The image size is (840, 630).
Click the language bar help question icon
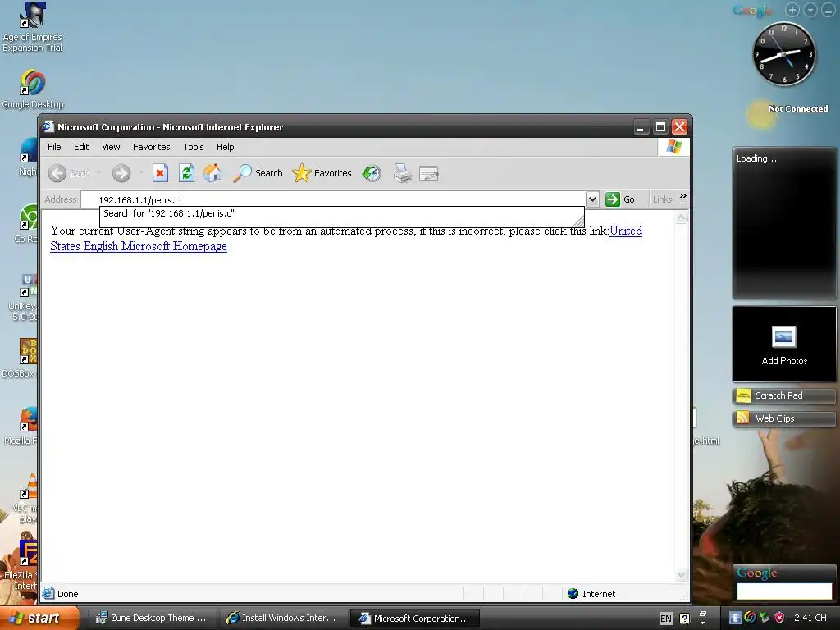click(685, 619)
